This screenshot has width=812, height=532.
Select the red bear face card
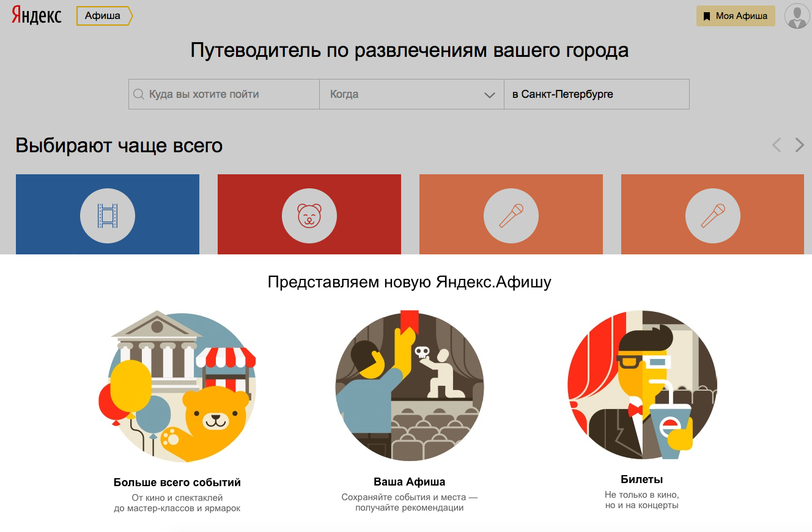pos(309,214)
